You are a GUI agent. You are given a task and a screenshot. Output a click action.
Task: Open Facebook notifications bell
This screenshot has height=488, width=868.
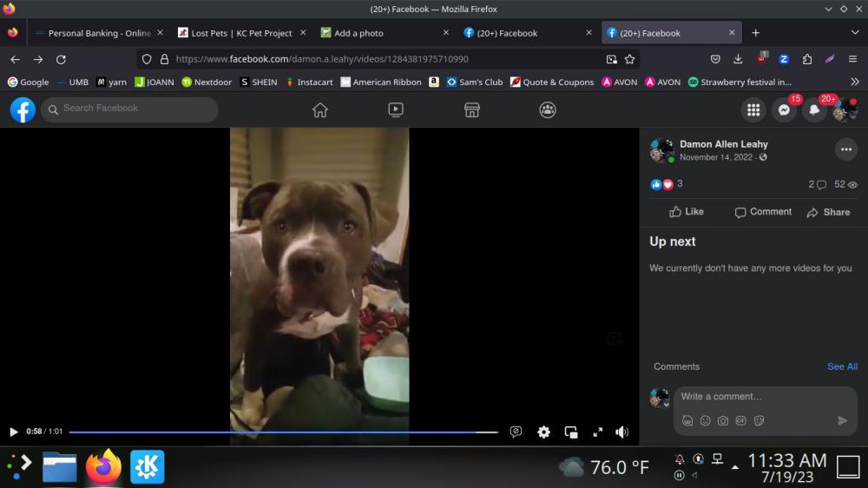point(814,110)
